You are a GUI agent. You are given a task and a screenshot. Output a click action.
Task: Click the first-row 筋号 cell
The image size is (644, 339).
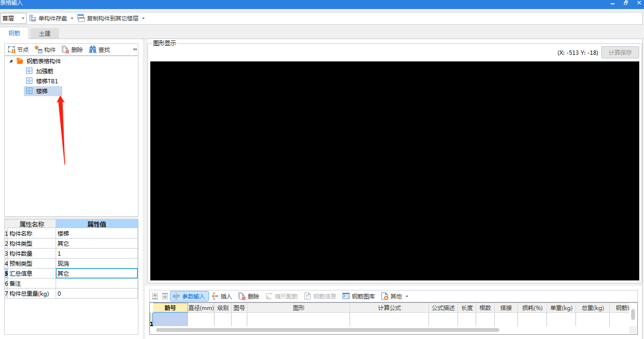[170, 319]
